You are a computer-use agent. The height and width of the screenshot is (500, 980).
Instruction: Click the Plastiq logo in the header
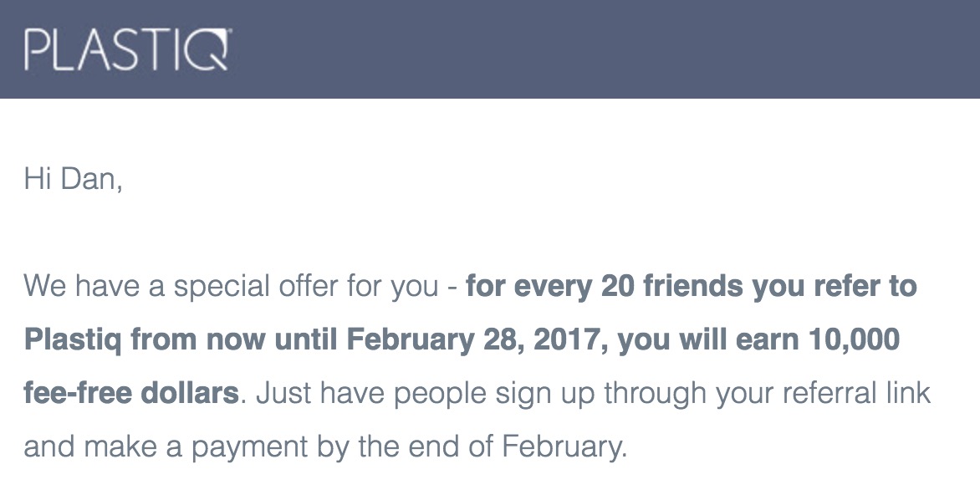127,50
